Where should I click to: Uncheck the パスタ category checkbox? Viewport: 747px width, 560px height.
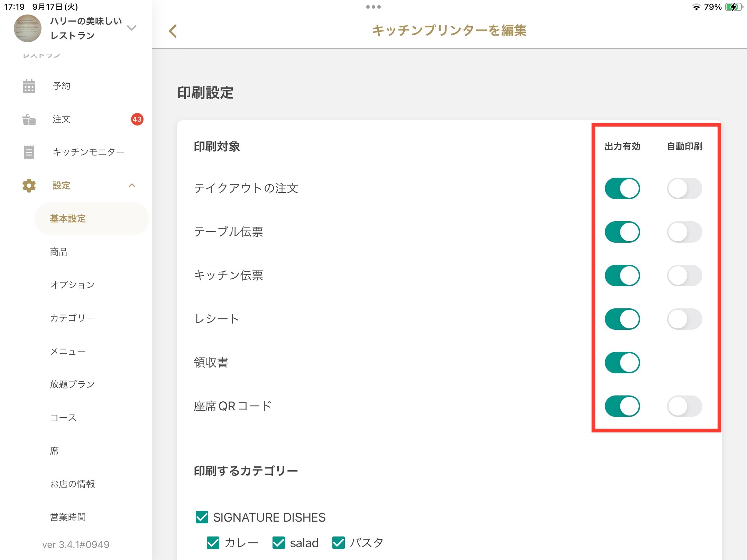pyautogui.click(x=339, y=543)
